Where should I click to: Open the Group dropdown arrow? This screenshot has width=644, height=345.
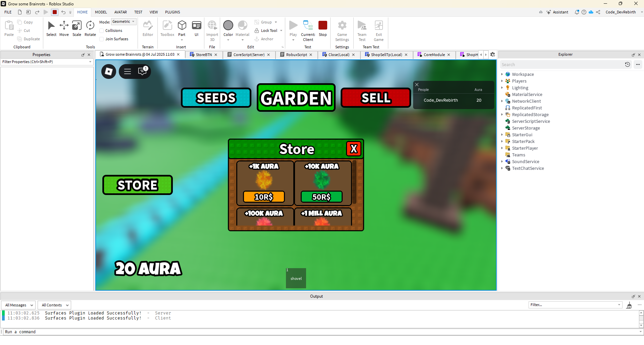[276, 22]
